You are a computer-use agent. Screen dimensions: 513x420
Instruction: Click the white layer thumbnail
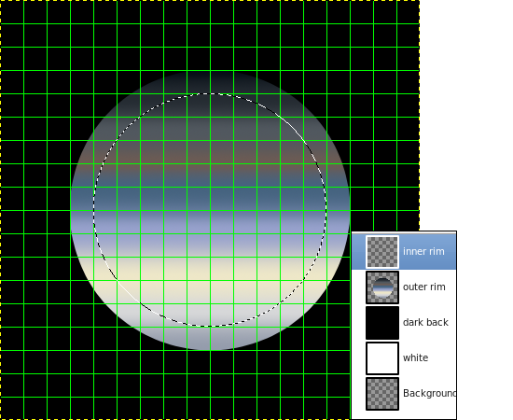tap(382, 358)
